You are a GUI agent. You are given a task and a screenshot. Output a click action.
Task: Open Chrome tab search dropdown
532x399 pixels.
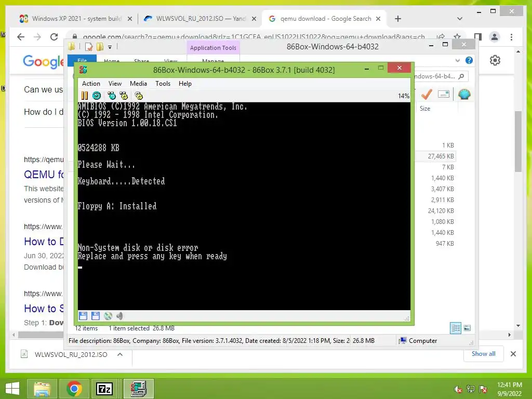460,19
